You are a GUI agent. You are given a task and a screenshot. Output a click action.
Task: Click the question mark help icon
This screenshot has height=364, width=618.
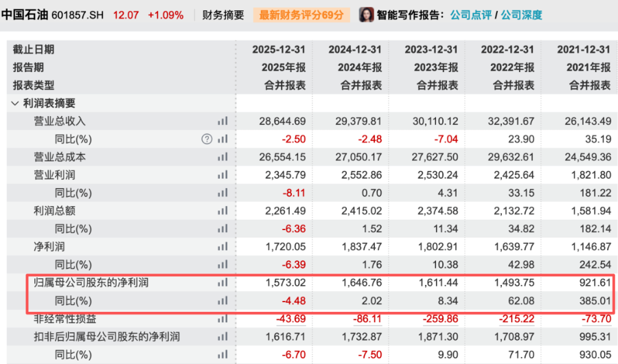click(207, 139)
